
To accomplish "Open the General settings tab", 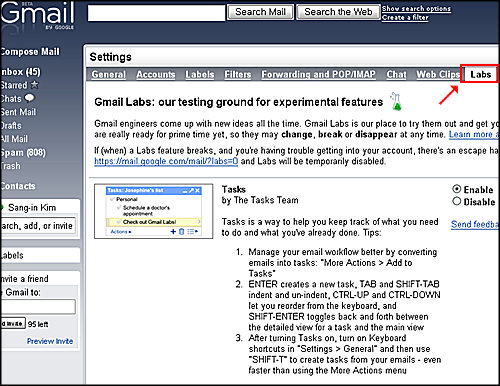I will click(x=109, y=74).
